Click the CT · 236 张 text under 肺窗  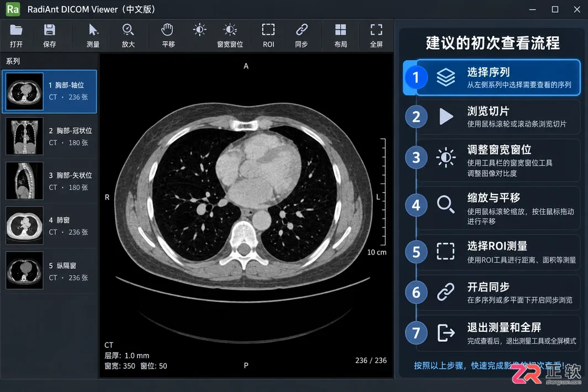point(68,232)
